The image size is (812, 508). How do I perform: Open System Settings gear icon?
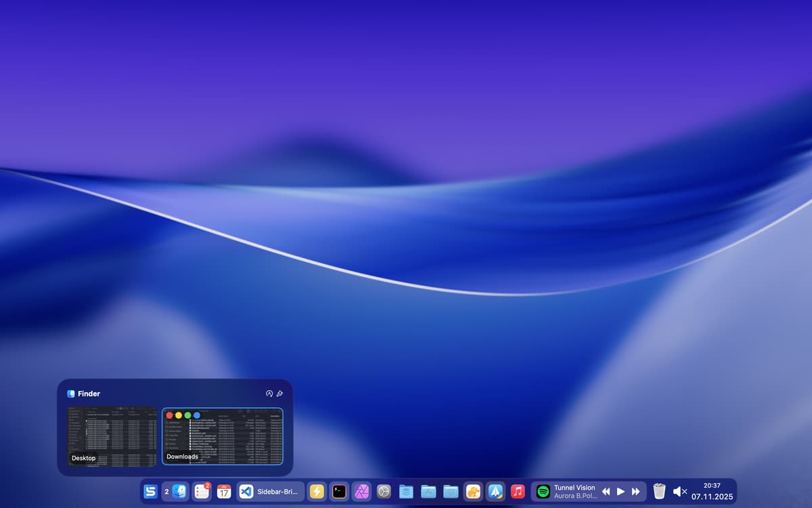[x=384, y=492]
